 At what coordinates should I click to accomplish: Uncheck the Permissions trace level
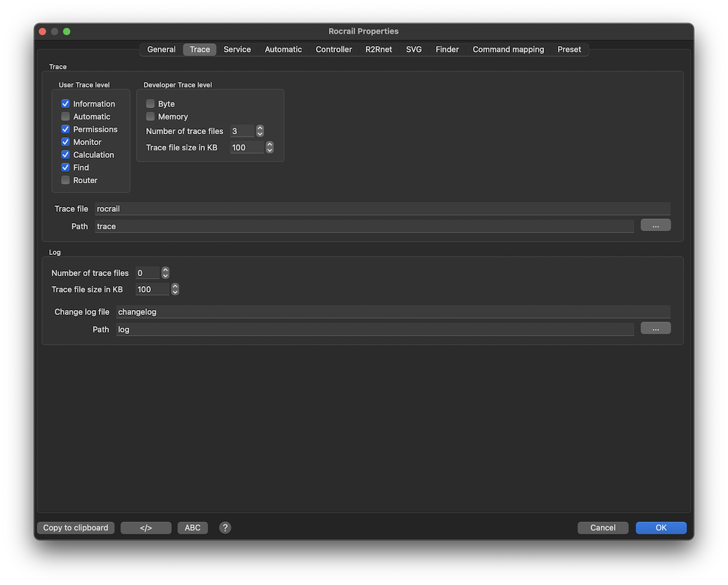(66, 129)
